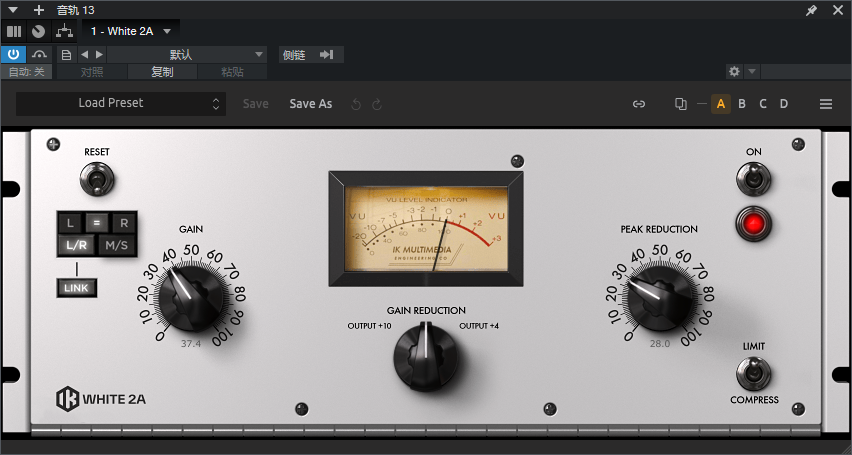
Task: Flip the RESET toggle switch
Action: pos(97,180)
